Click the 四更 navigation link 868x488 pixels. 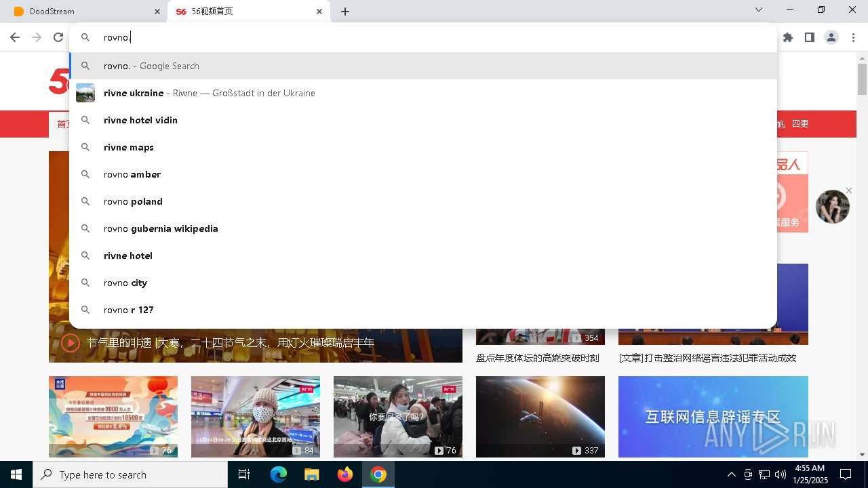(800, 124)
